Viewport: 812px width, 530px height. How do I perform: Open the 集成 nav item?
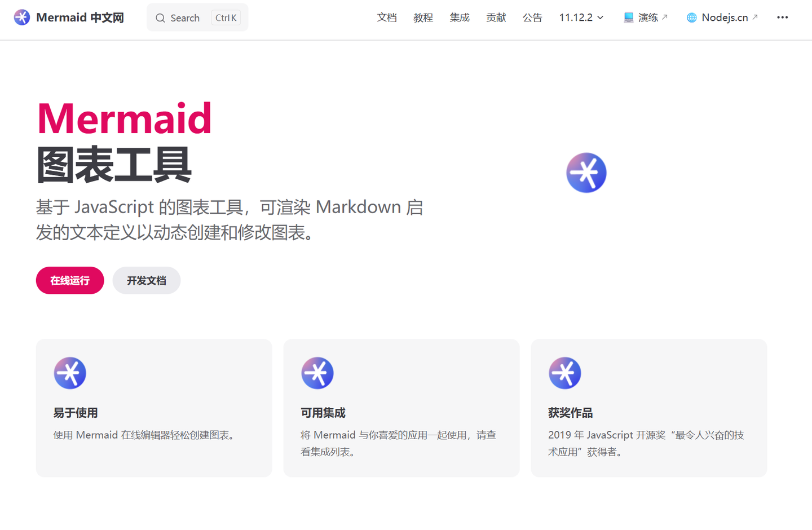point(460,17)
